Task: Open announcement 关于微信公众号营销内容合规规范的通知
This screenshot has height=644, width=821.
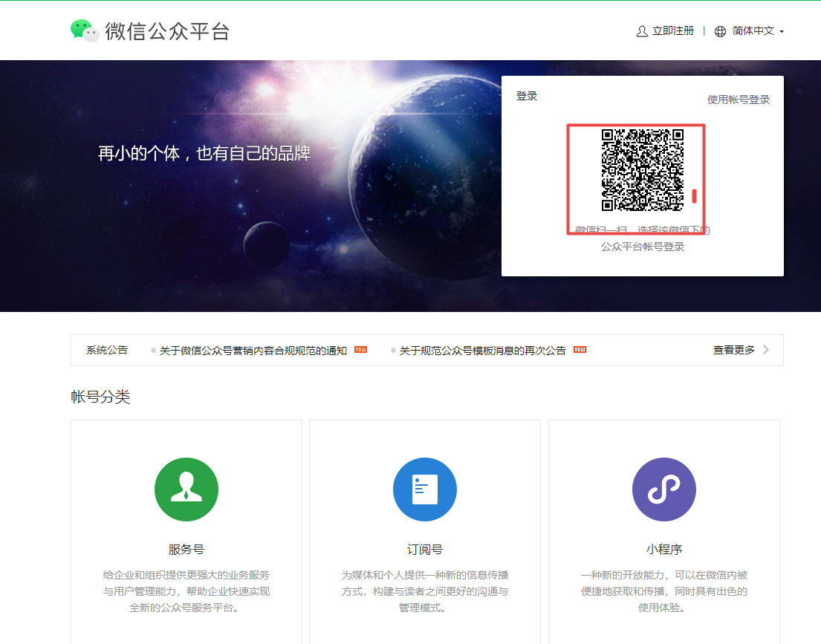Action: (x=253, y=351)
